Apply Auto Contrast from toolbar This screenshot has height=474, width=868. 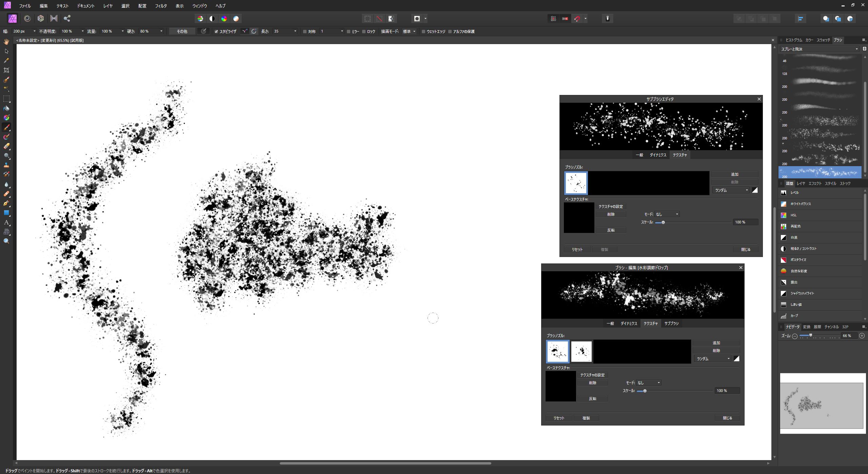[x=212, y=19]
